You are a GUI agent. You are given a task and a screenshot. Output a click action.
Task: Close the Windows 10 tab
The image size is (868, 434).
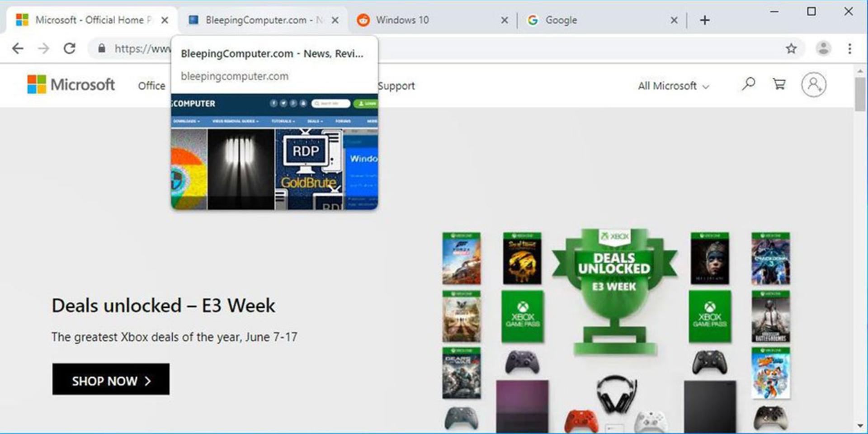pos(505,20)
